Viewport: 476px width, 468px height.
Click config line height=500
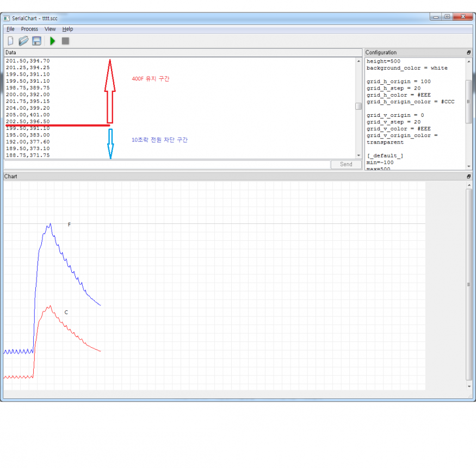[x=384, y=61]
